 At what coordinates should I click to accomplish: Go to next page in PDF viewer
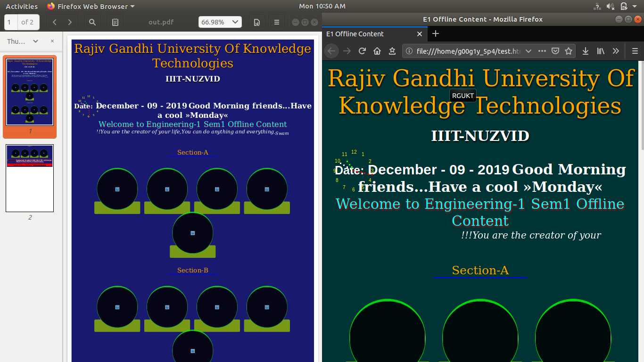tap(70, 22)
